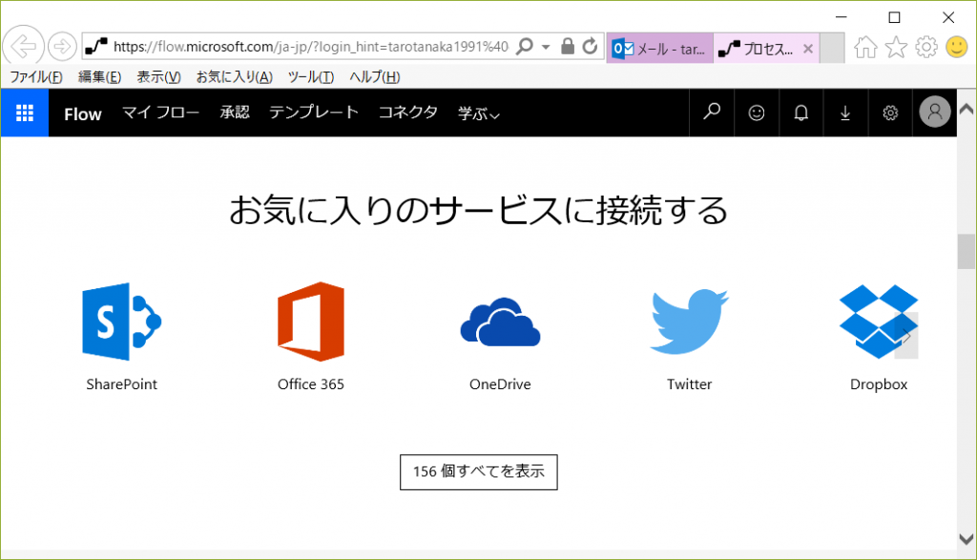Open the Flow settings gear
The width and height of the screenshot is (977, 560).
click(890, 113)
